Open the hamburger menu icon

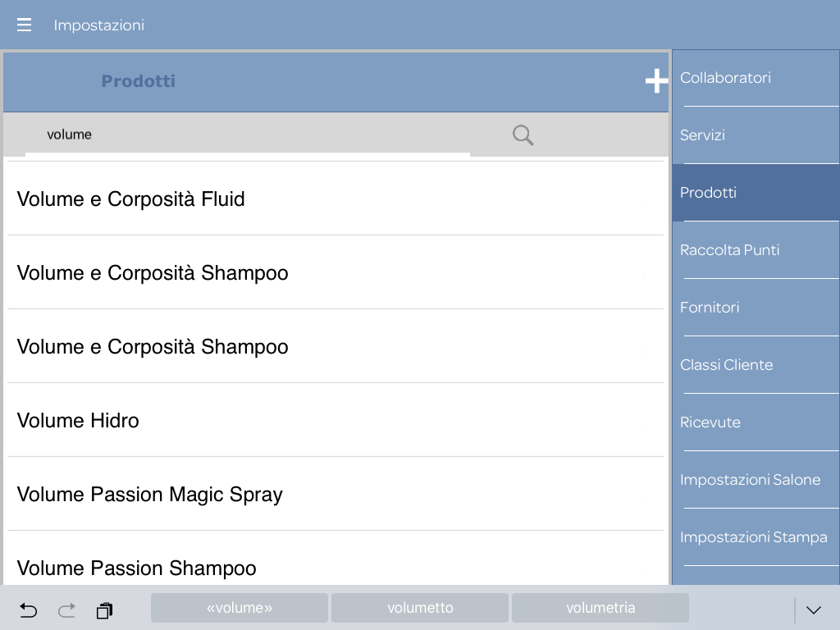coord(25,25)
